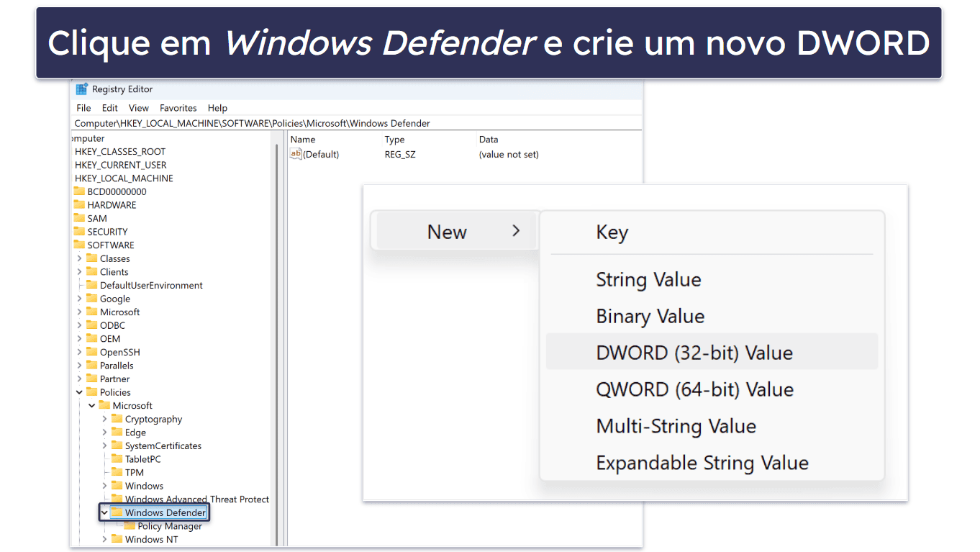980x552 pixels.
Task: Open the Edit menu
Action: [109, 108]
